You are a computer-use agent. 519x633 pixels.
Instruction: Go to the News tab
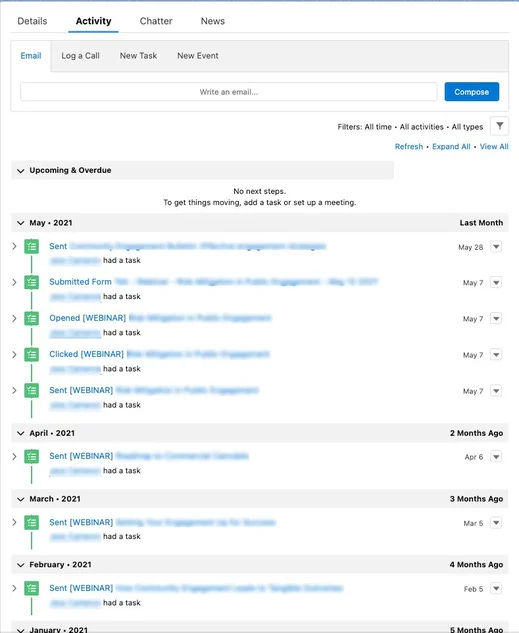(213, 21)
